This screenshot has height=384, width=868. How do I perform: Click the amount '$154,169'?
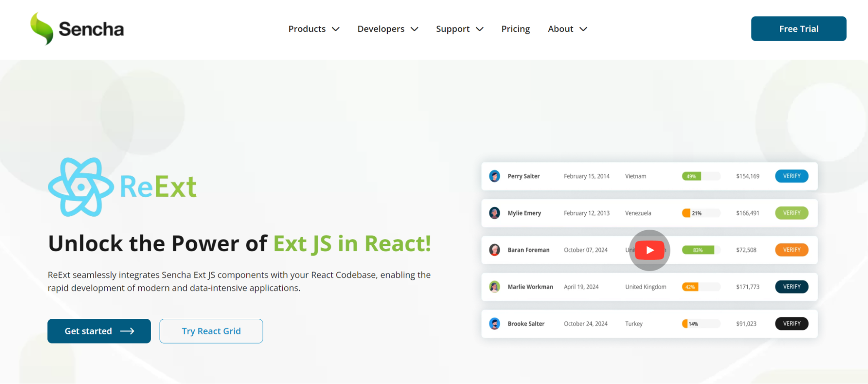click(x=748, y=176)
